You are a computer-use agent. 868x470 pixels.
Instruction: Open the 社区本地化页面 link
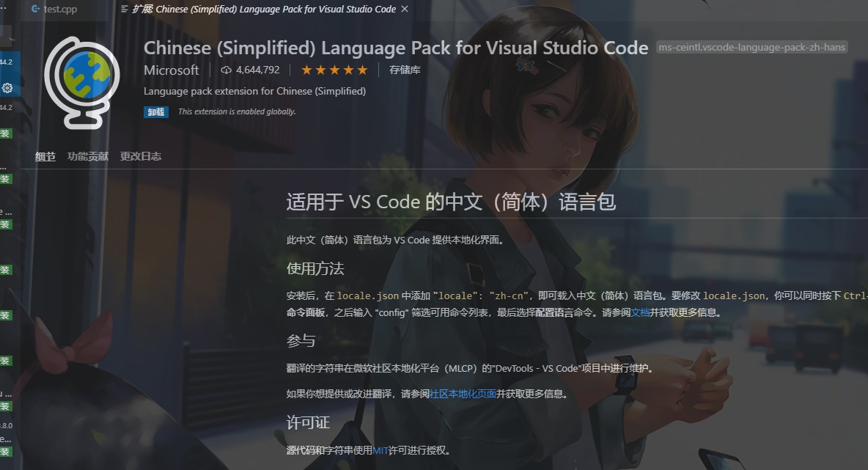tap(463, 394)
